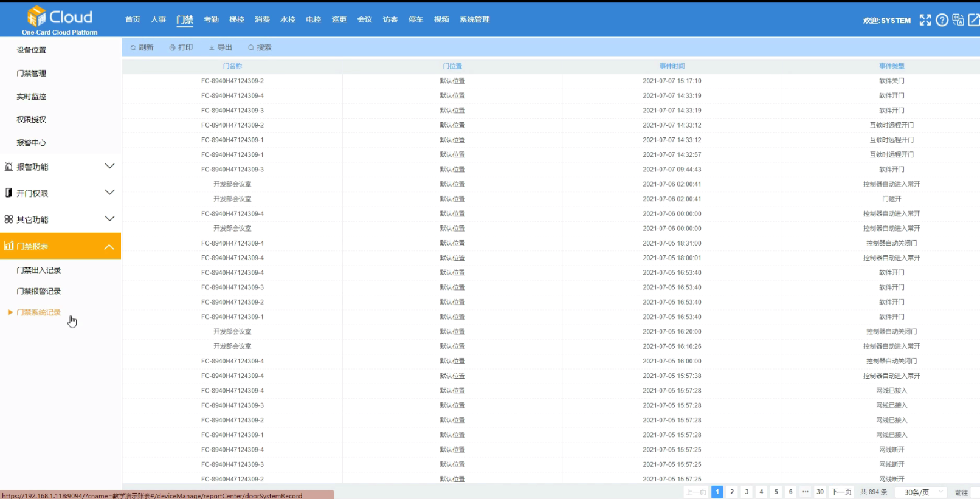Open the 30条/页 page size dropdown
The image size is (980, 499).
(922, 492)
